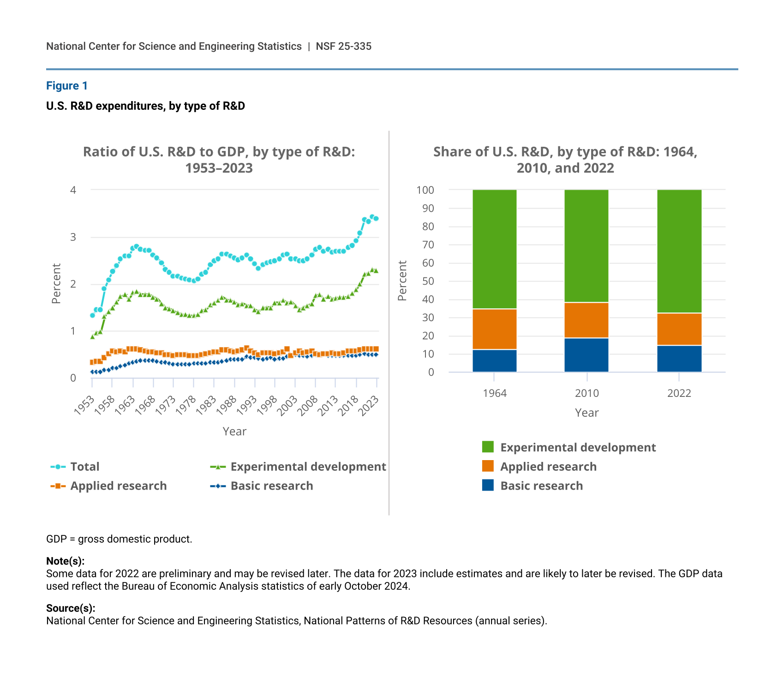Image resolution: width=784 pixels, height=677 pixels.
Task: Click the last green triangle point for 2023
Action: (x=376, y=271)
